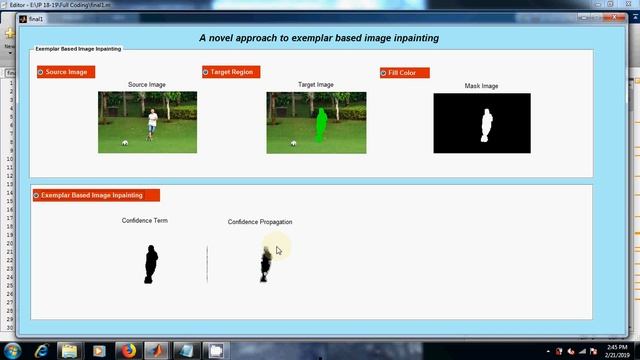Close the Editor window behind the figure
Image resolution: width=640 pixels, height=360 pixels.
pyautogui.click(x=629, y=4)
